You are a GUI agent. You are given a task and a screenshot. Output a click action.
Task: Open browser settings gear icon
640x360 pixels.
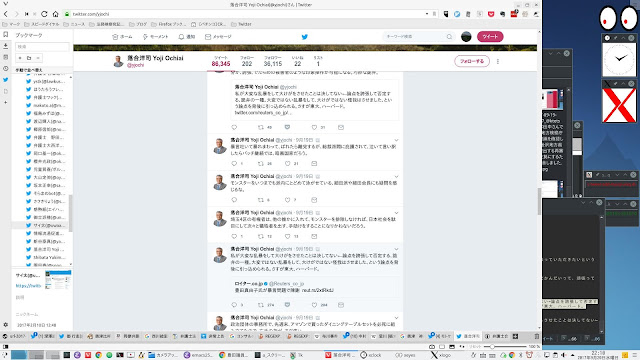point(6,324)
